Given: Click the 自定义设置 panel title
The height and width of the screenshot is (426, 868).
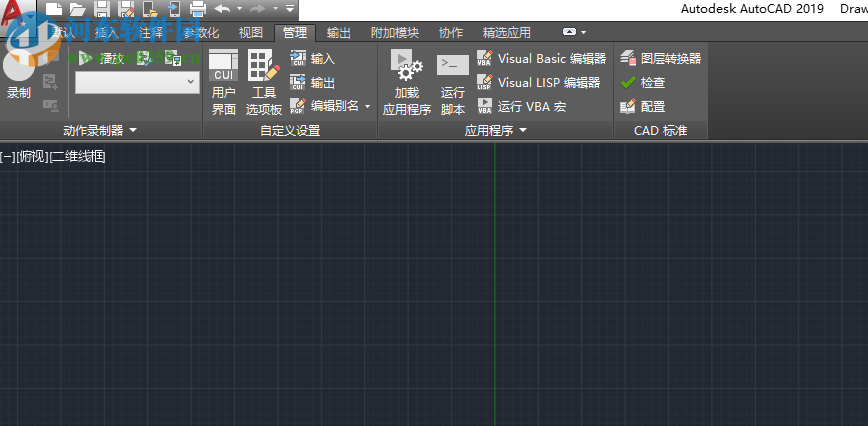Looking at the screenshot, I should coord(290,131).
